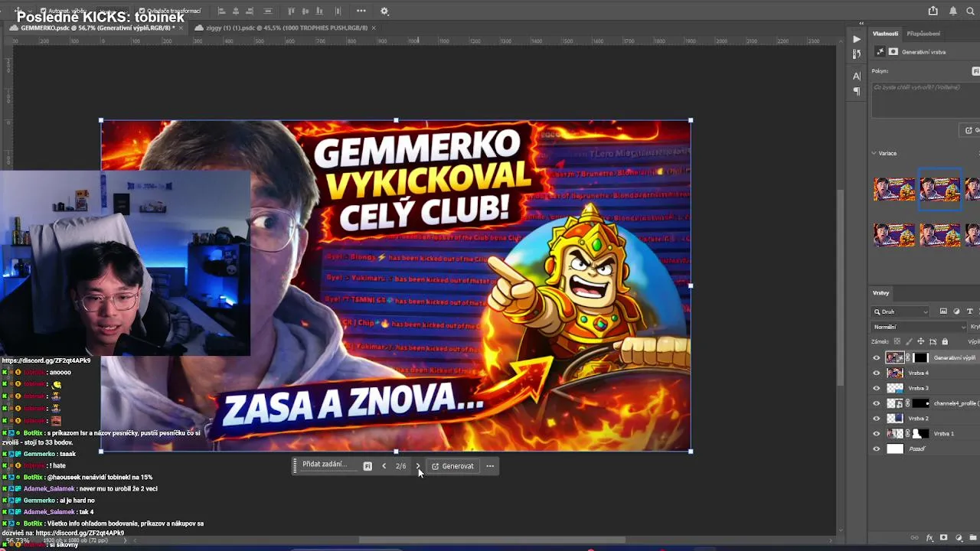Open the Normální blend mode dropdown

[x=919, y=327]
